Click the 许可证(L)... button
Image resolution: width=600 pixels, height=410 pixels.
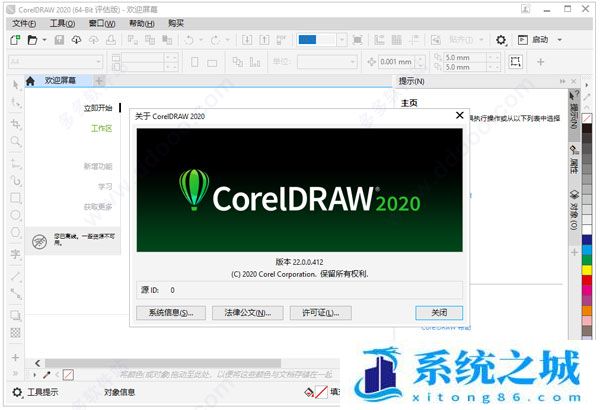321,313
